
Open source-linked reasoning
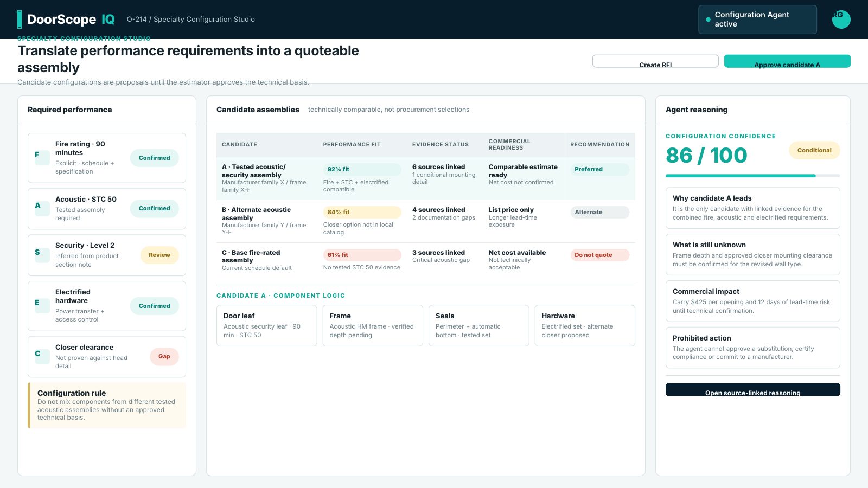click(753, 389)
